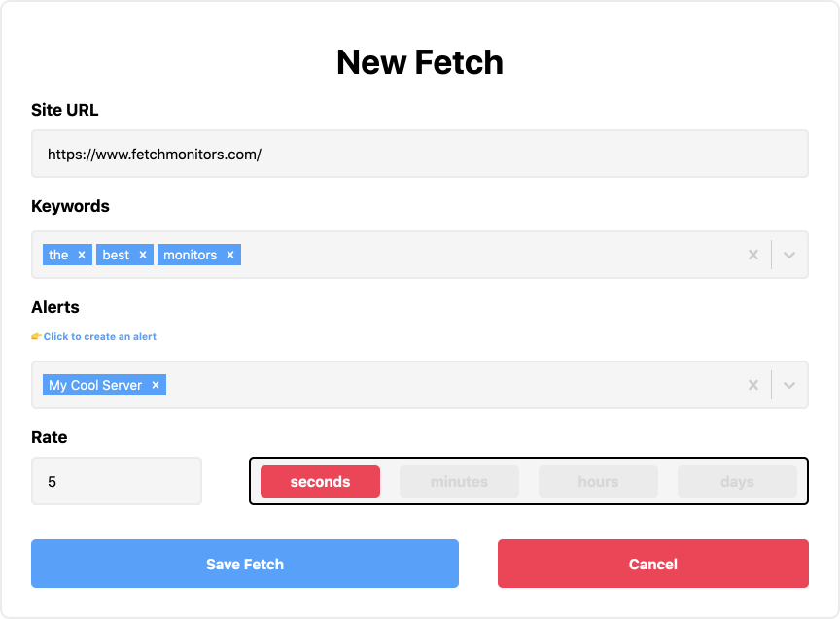Clear all keywords with the X icon
The height and width of the screenshot is (619, 840).
pyautogui.click(x=752, y=255)
